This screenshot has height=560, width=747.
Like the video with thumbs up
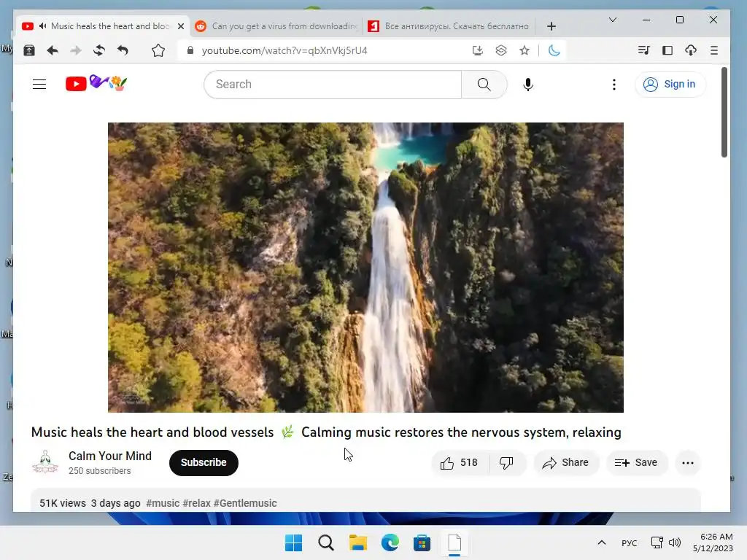point(460,463)
